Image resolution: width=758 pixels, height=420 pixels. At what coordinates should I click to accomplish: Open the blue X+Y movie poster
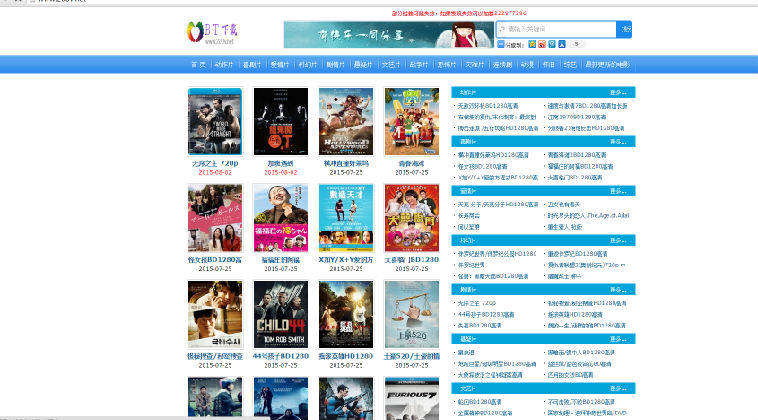[346, 217]
